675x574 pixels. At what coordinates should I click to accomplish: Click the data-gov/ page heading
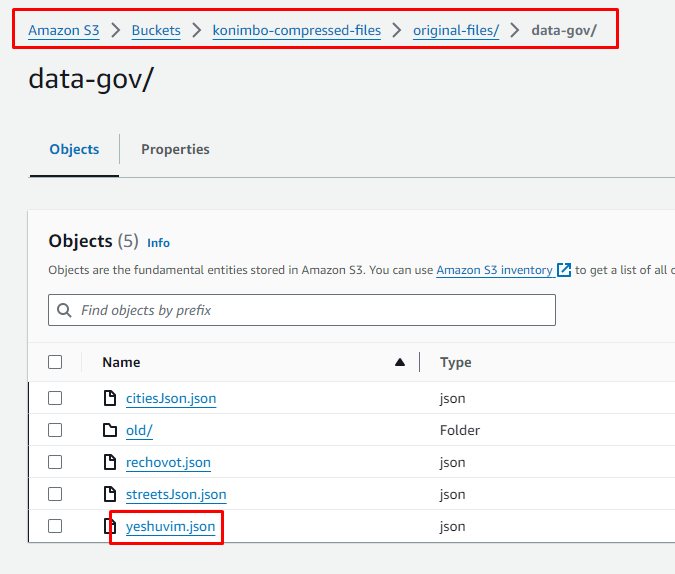[91, 80]
